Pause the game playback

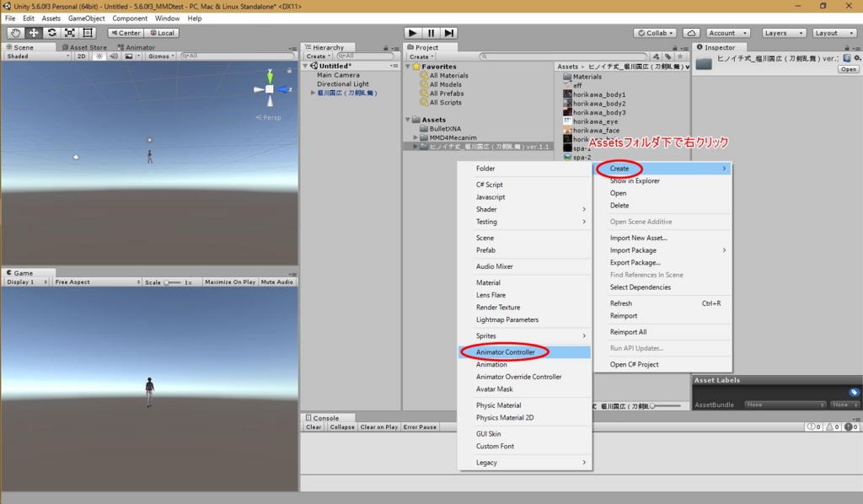pyautogui.click(x=431, y=33)
